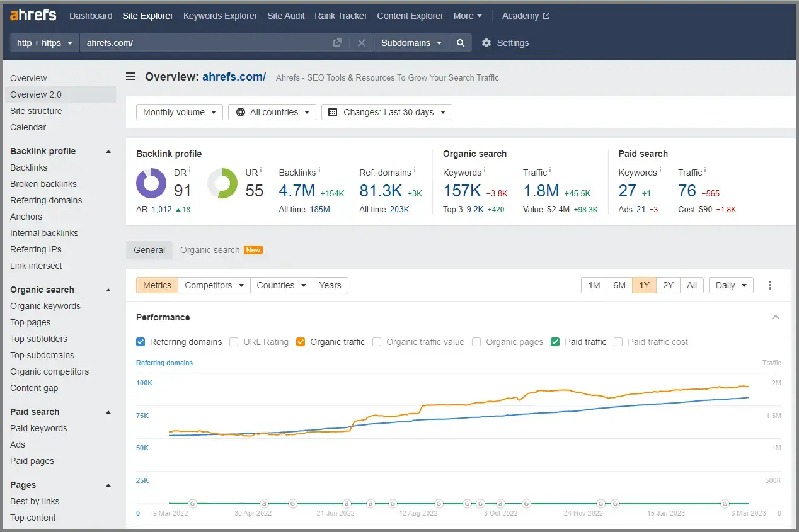This screenshot has height=532, width=799.
Task: Collapse the Pages sidebar section
Action: pos(108,485)
